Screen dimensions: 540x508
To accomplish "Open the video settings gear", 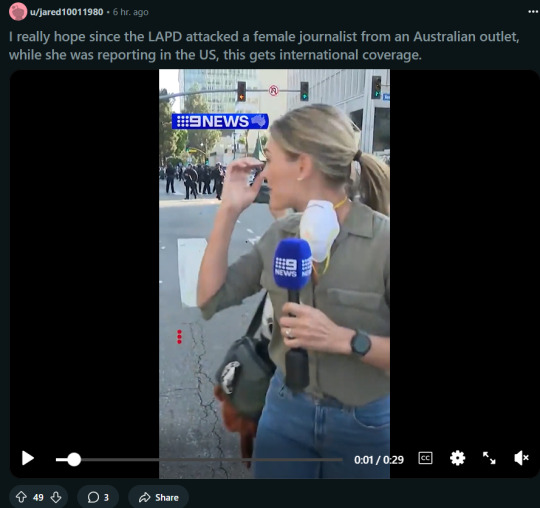I will (457, 458).
